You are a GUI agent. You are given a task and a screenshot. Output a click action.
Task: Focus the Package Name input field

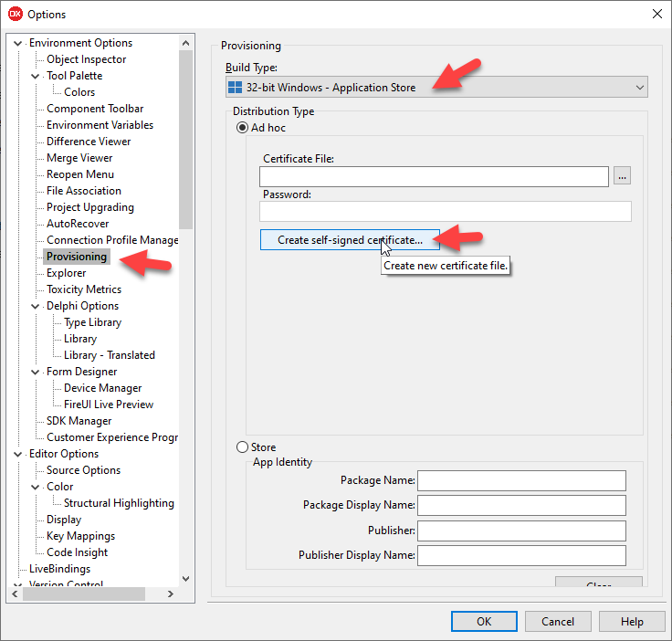pos(521,480)
